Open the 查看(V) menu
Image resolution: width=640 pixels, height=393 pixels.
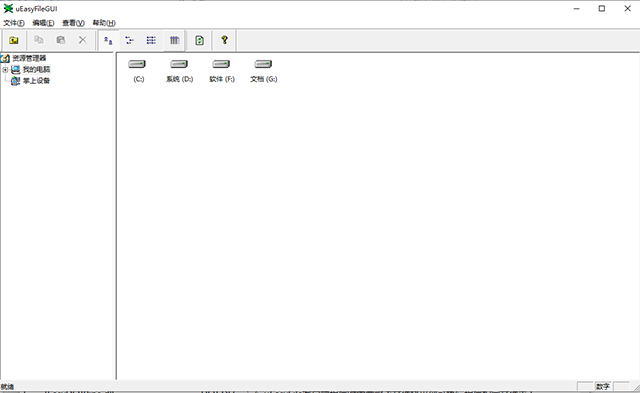click(73, 23)
